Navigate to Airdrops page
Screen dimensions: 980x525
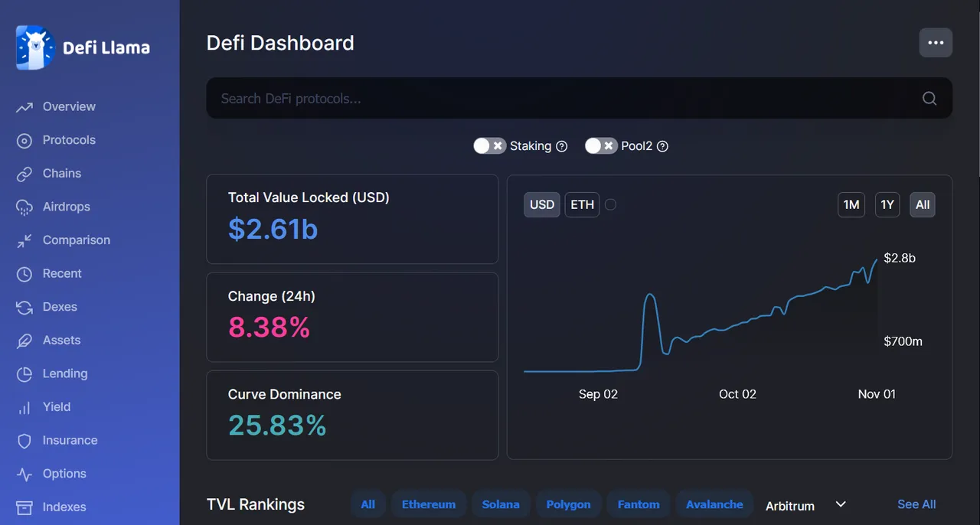[x=67, y=207]
